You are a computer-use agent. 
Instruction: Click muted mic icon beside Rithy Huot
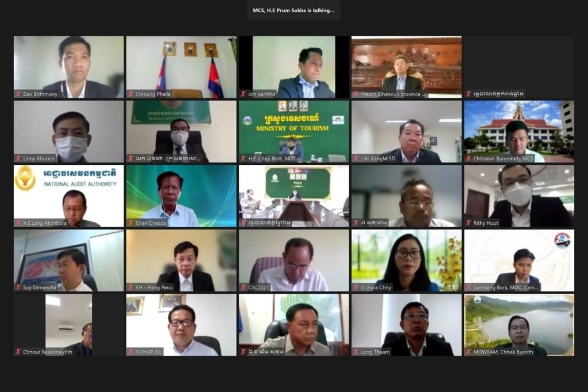468,223
